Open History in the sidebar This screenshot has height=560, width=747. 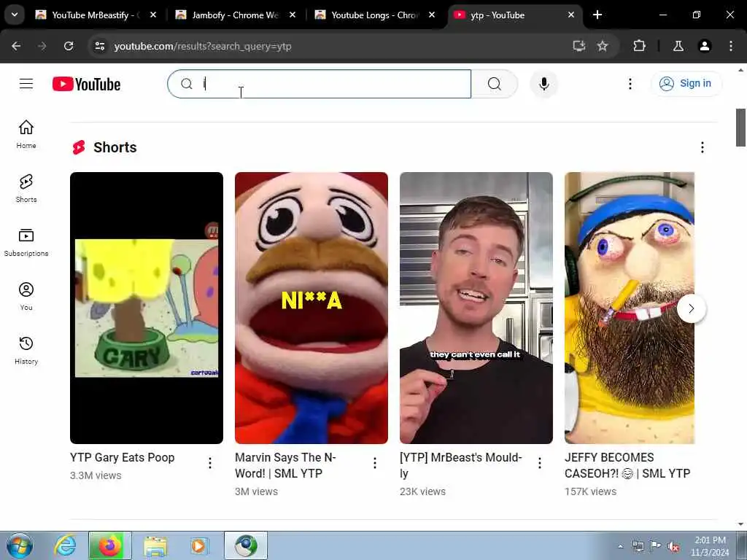tap(26, 351)
